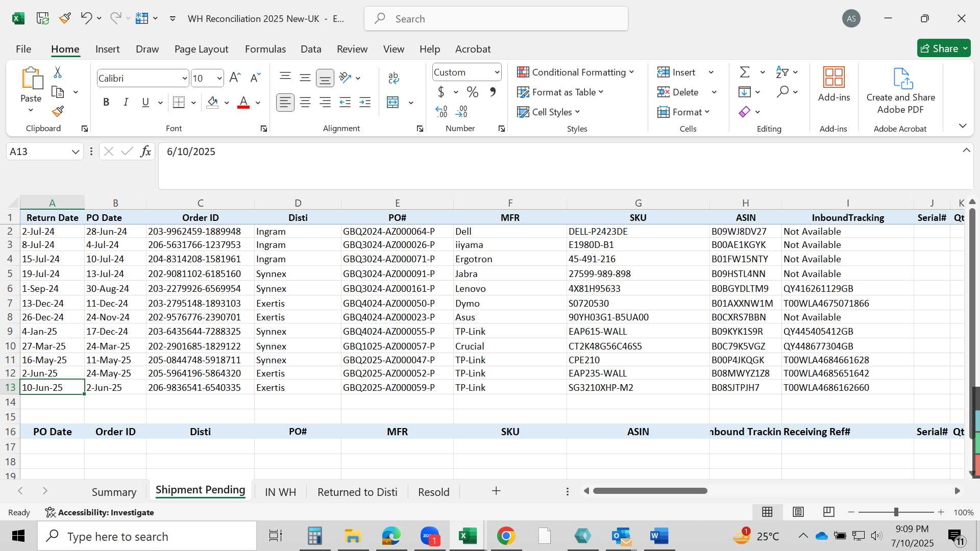Screen dimensions: 980x551
Task: Switch to the Formulas ribbon tab
Action: click(x=265, y=49)
